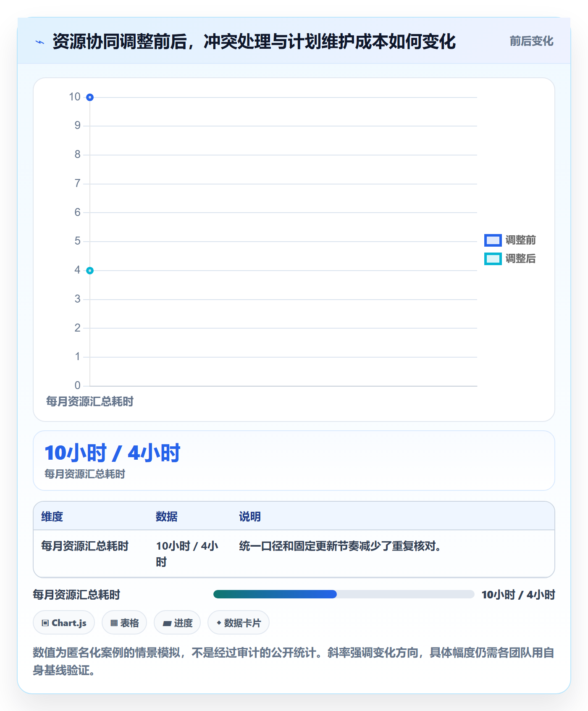Click the lightning icon beside the title
588x711 pixels.
(x=40, y=42)
